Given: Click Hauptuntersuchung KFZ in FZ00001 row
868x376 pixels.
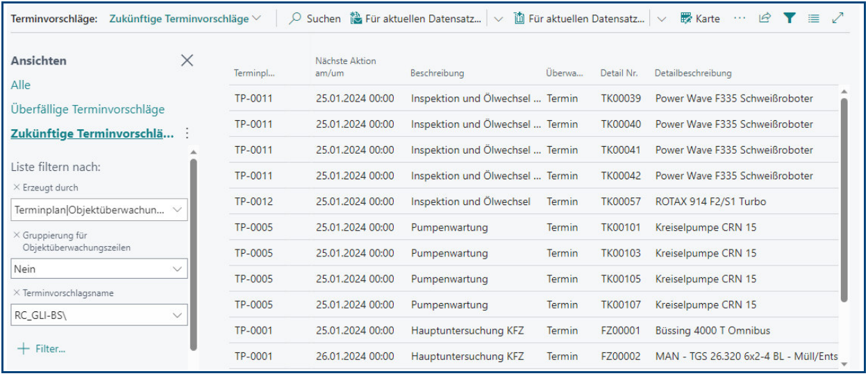Looking at the screenshot, I should click(x=467, y=331).
